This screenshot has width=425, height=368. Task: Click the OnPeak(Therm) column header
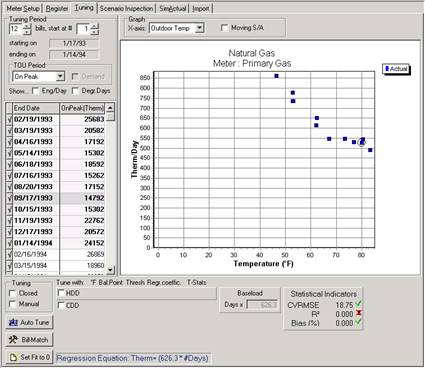(x=82, y=108)
